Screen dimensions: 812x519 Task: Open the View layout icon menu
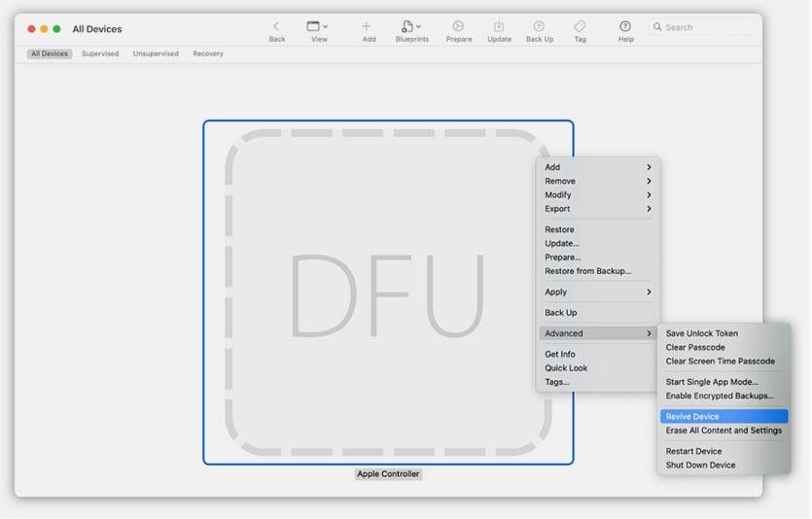pos(318,26)
